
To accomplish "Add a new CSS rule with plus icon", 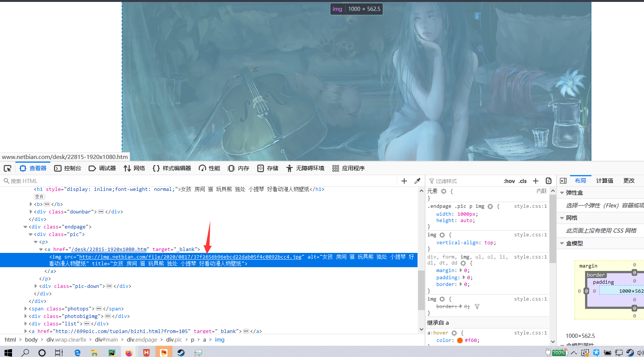I will click(535, 181).
